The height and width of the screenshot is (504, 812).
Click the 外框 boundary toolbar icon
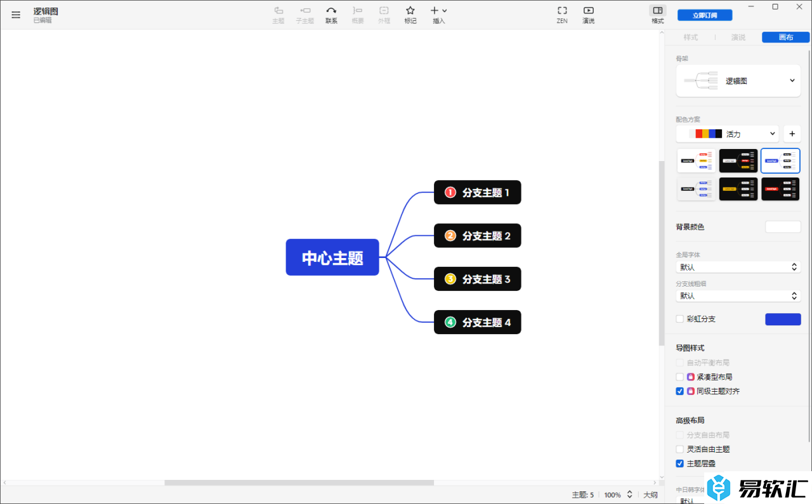click(x=384, y=15)
